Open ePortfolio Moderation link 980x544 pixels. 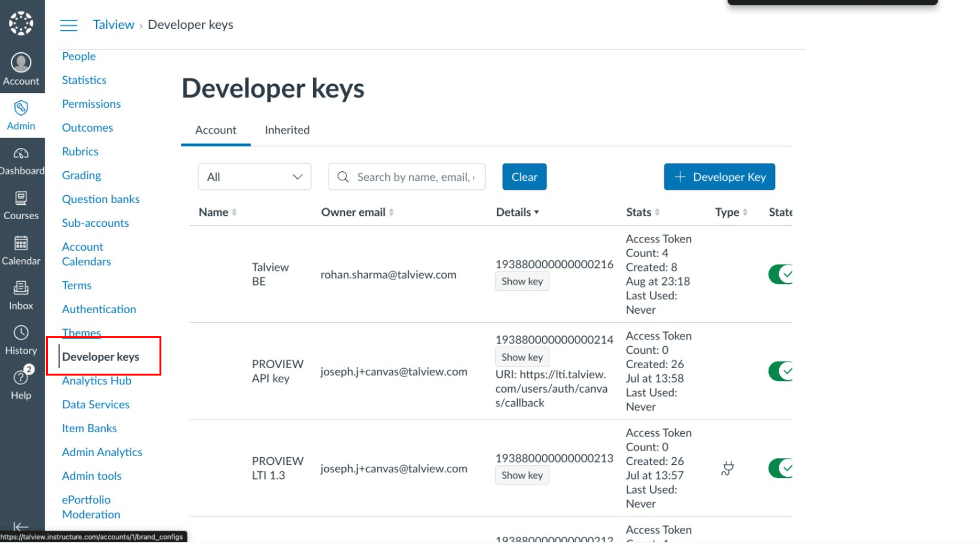click(91, 507)
